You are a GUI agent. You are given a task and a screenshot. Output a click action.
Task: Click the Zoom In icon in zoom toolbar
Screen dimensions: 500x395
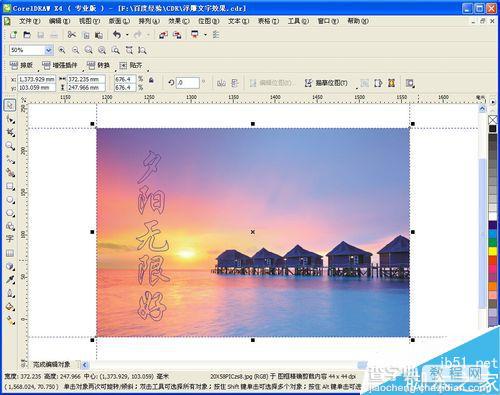point(62,50)
